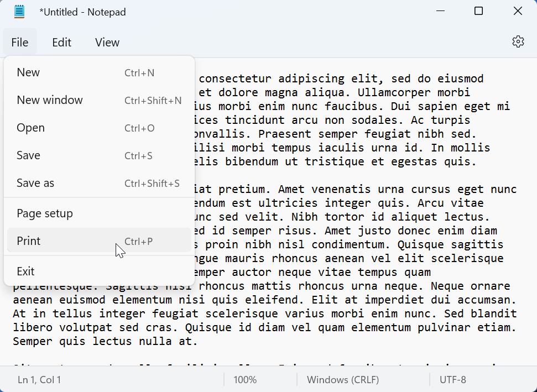Image resolution: width=537 pixels, height=392 pixels.
Task: Open Page setup from File menu
Action: click(45, 213)
